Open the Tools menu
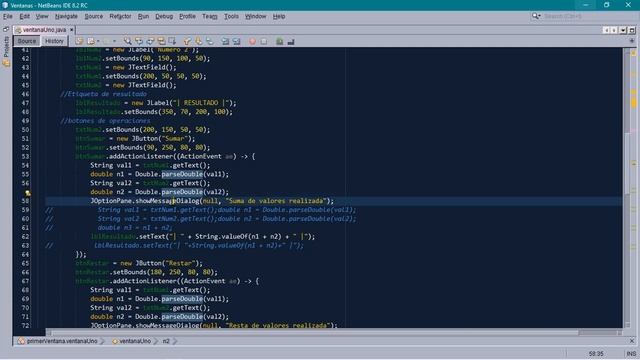This screenshot has height=360, width=640. pos(231,16)
